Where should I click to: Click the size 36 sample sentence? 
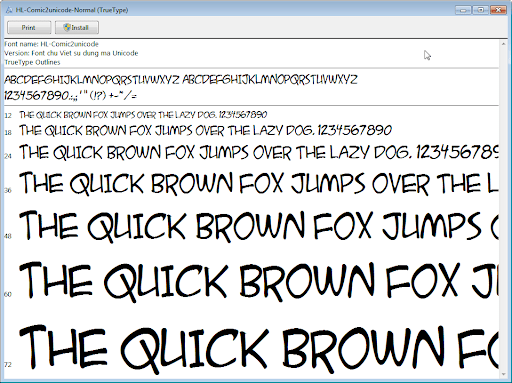(x=259, y=183)
